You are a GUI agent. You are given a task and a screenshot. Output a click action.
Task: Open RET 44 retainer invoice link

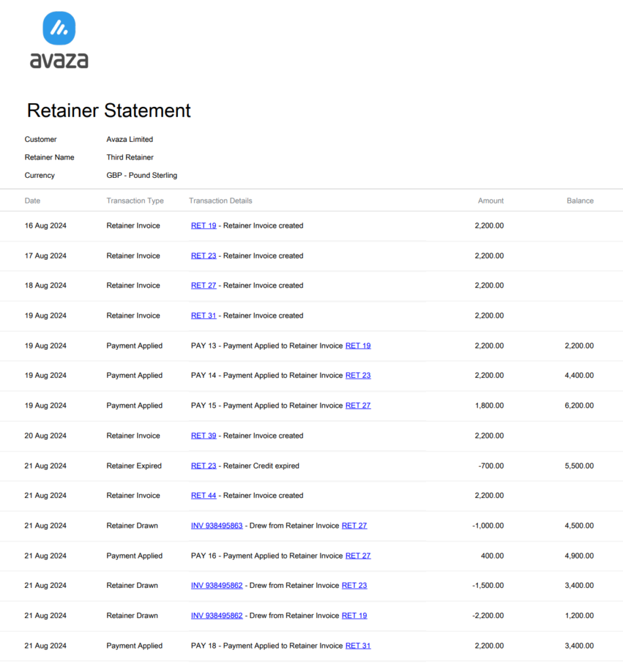click(204, 495)
